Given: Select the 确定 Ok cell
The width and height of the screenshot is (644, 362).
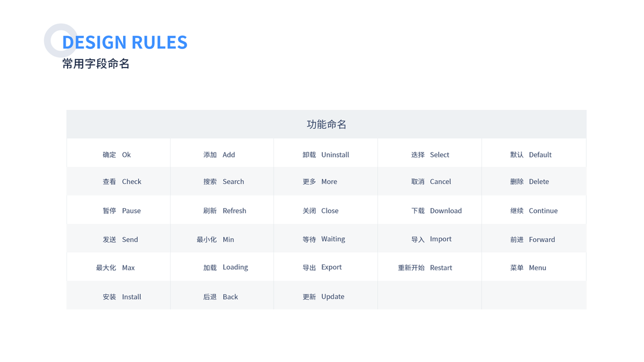Looking at the screenshot, I should click(116, 155).
